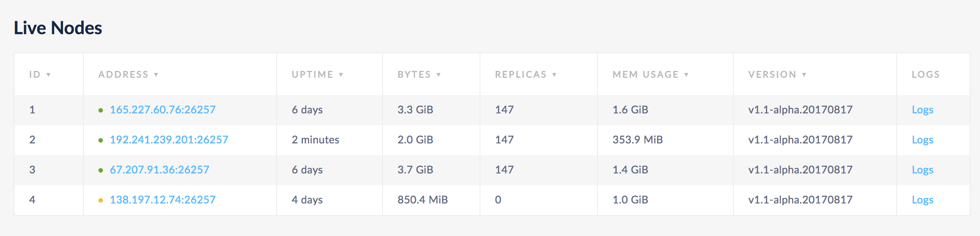Open node address 165.227.60.76:26257
Image resolution: width=980 pixels, height=236 pixels.
(162, 110)
